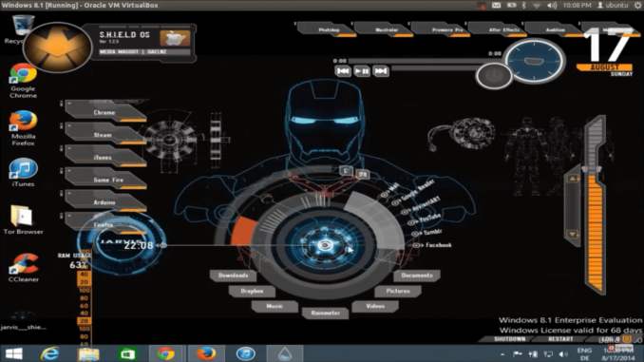This screenshot has height=362, width=644.
Task: Click the up arrow on volume panel
Action: click(573, 179)
